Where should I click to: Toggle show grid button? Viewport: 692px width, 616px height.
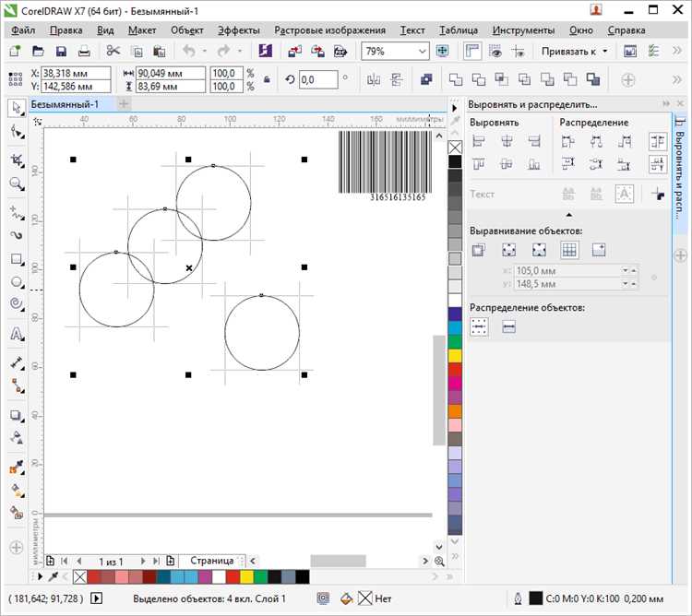(x=495, y=51)
